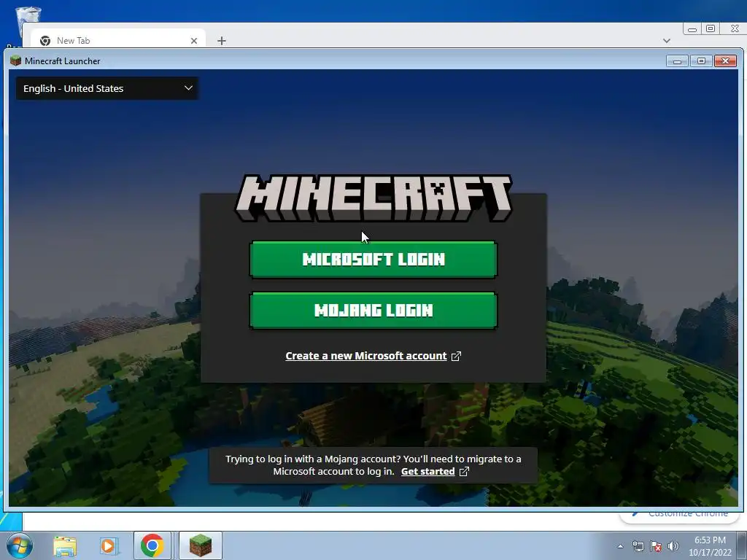Click the external link icon after Create account
The image size is (747, 560).
(456, 356)
